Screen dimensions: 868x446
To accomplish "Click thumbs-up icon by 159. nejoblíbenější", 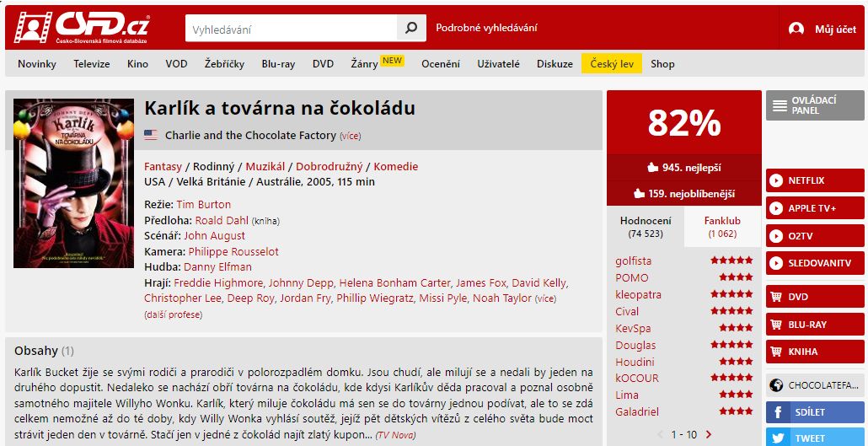I will click(x=640, y=193).
